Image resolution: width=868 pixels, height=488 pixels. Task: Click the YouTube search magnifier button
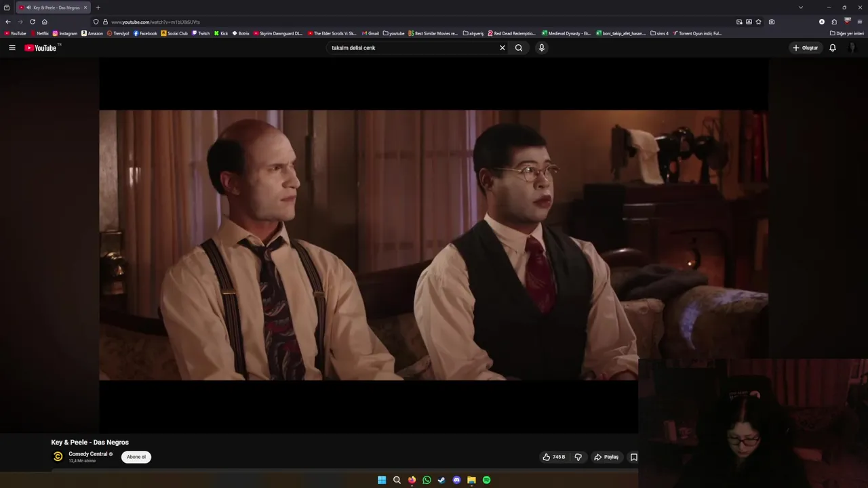point(519,47)
